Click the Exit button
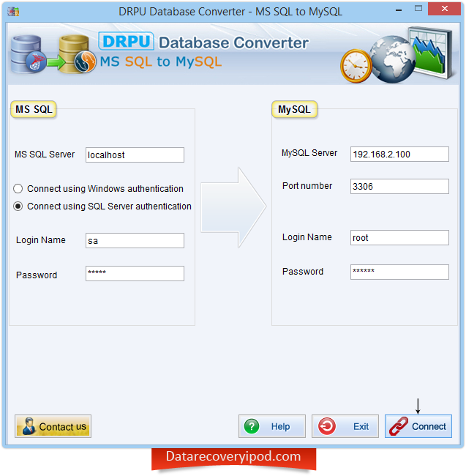This screenshot has width=466, height=476. (345, 426)
